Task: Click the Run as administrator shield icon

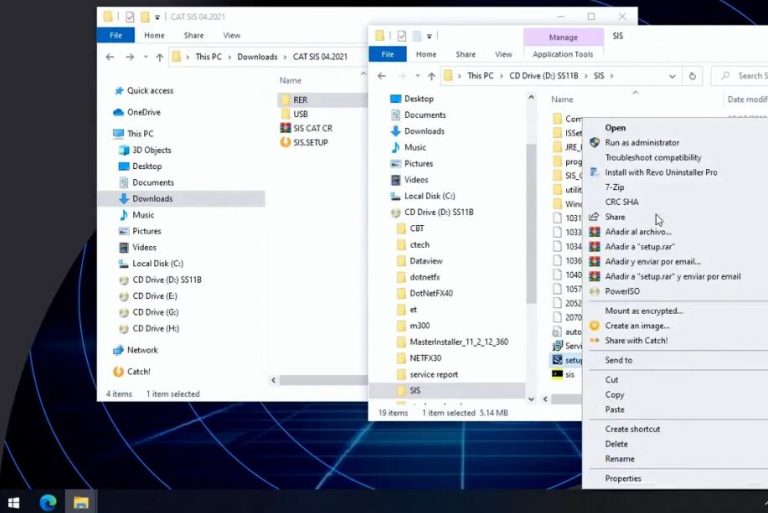Action: click(594, 143)
